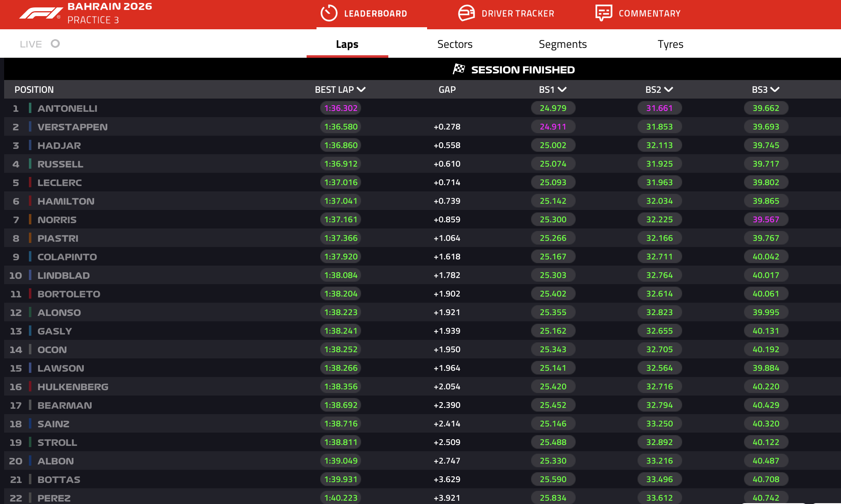The height and width of the screenshot is (504, 841).
Task: Click BOTTAS's best lap 1:39.931
Action: pos(341,479)
